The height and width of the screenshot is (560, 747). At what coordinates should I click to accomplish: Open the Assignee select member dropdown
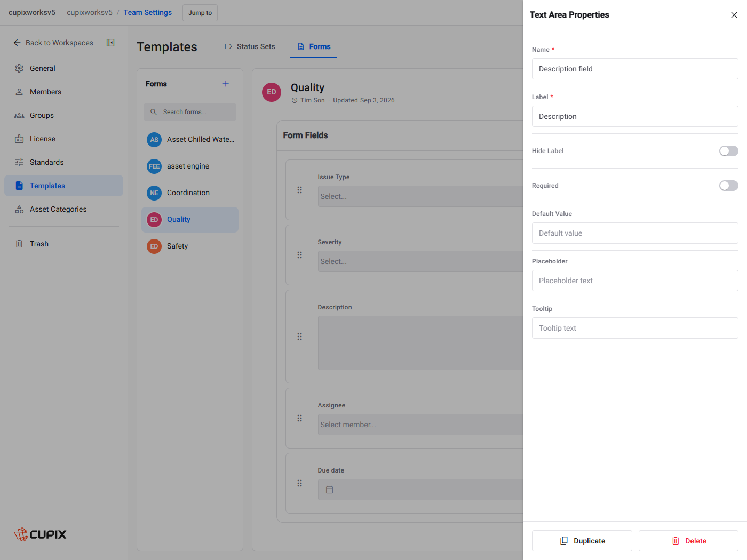tap(420, 425)
